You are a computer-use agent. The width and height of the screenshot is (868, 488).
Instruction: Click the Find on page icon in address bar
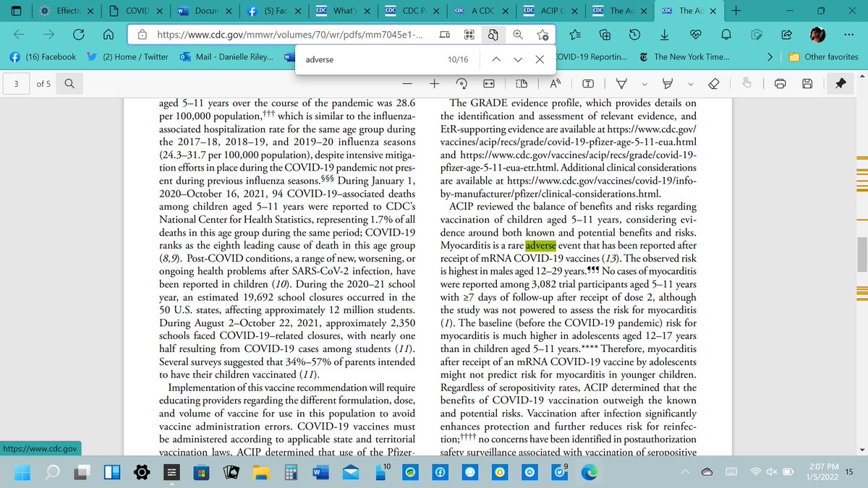[493, 34]
